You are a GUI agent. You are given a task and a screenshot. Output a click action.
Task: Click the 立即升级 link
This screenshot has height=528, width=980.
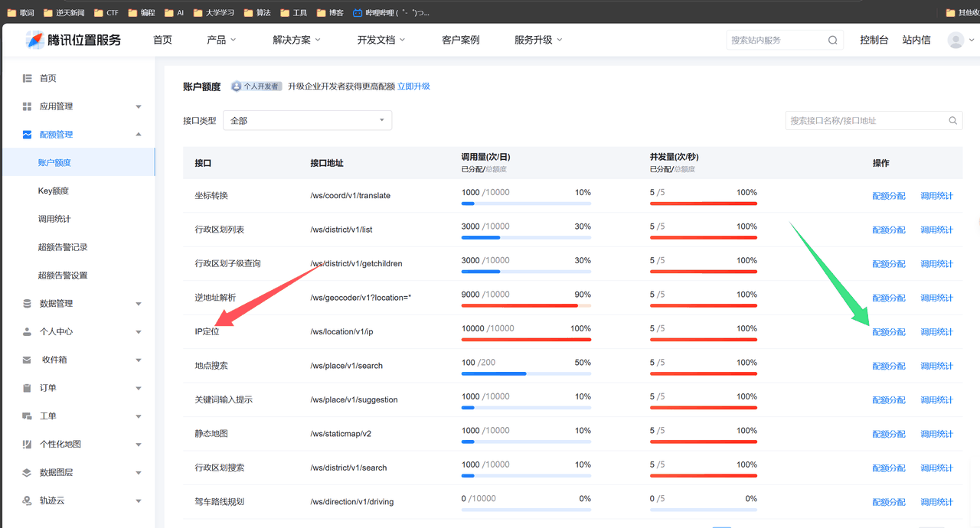[x=413, y=86]
